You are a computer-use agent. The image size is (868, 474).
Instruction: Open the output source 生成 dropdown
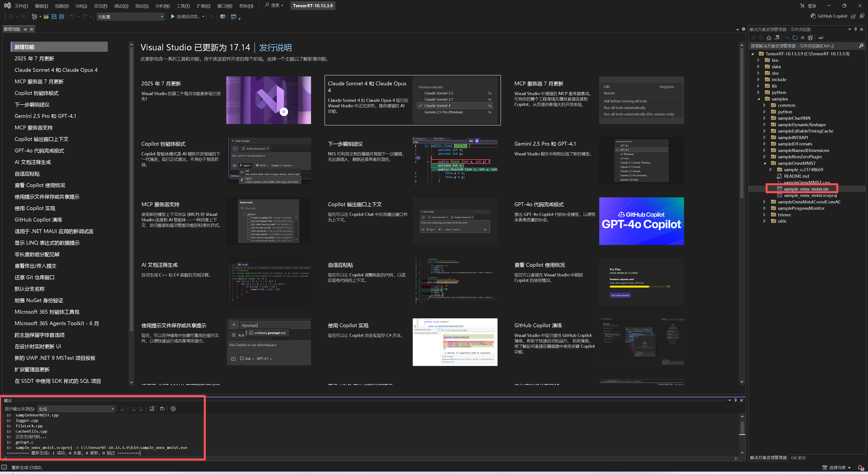pyautogui.click(x=76, y=409)
